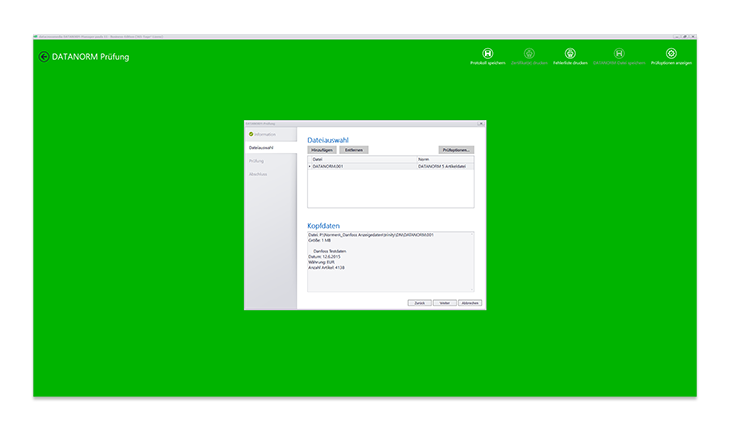Click the Abbrechen button
This screenshot has height=430, width=729.
point(470,303)
